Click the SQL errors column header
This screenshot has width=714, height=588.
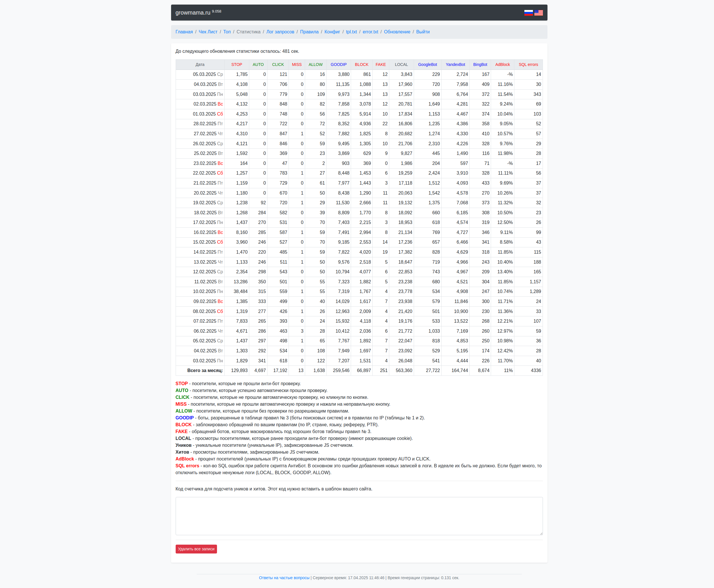(x=528, y=65)
